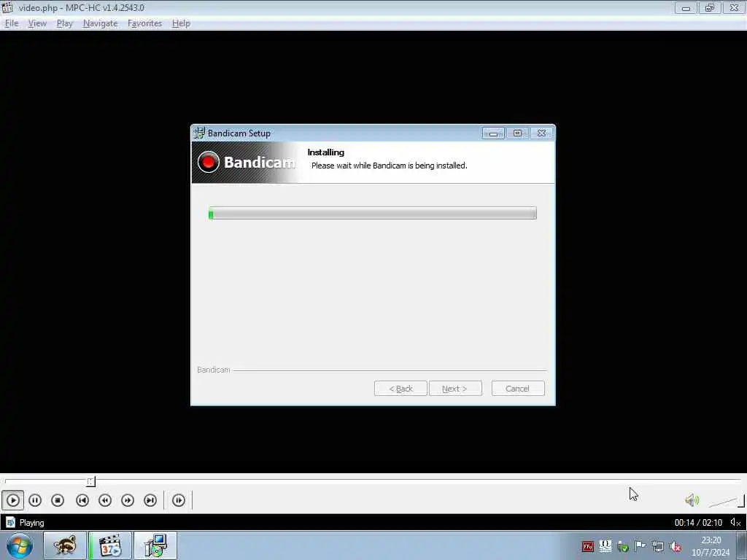Viewport: 747px width, 560px height.
Task: Click the Play button in MPC-HC
Action: click(x=13, y=500)
